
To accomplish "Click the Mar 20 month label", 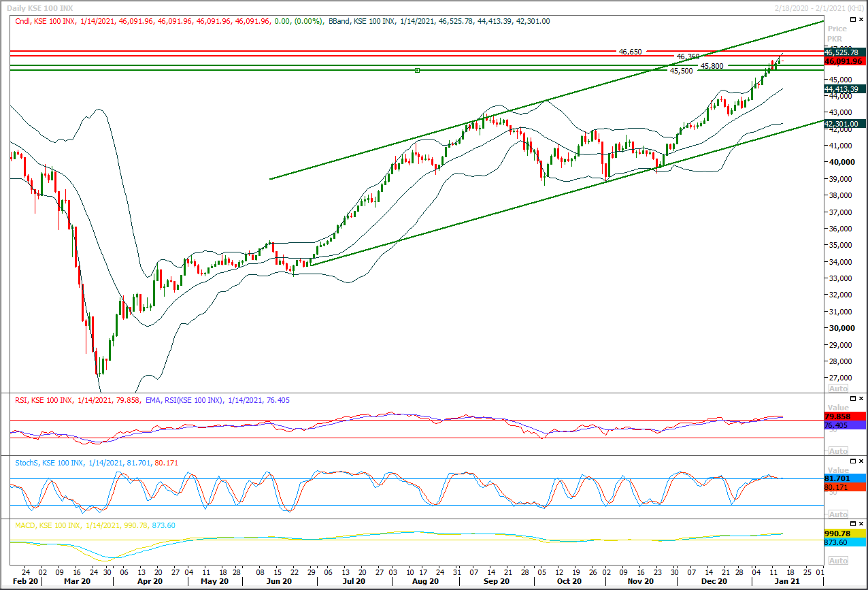I will [x=77, y=583].
